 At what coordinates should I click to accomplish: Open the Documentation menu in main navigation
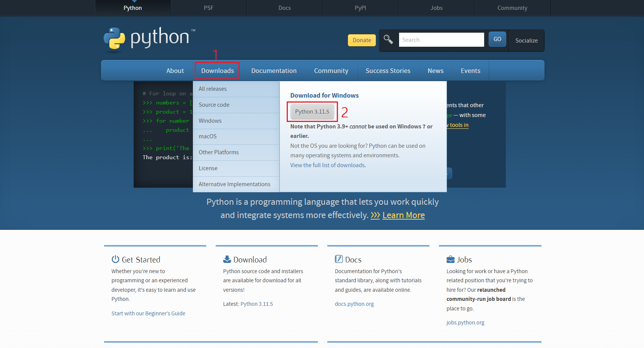274,71
